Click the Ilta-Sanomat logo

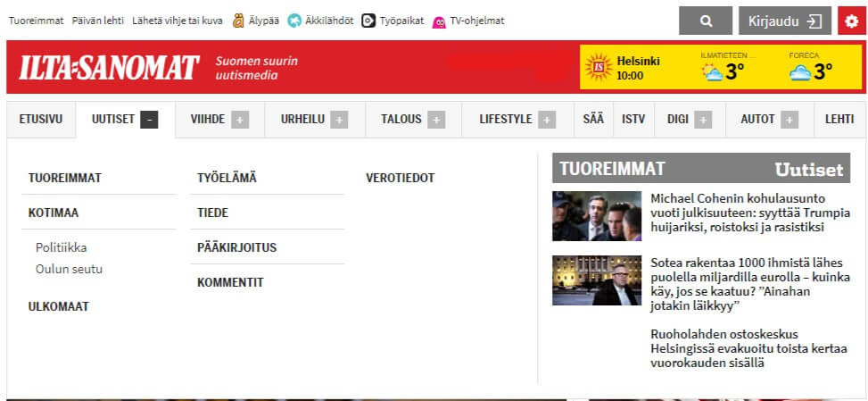click(x=109, y=68)
